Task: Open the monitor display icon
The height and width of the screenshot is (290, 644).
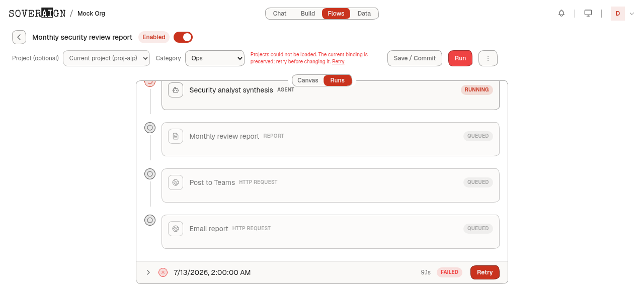Action: tap(588, 14)
